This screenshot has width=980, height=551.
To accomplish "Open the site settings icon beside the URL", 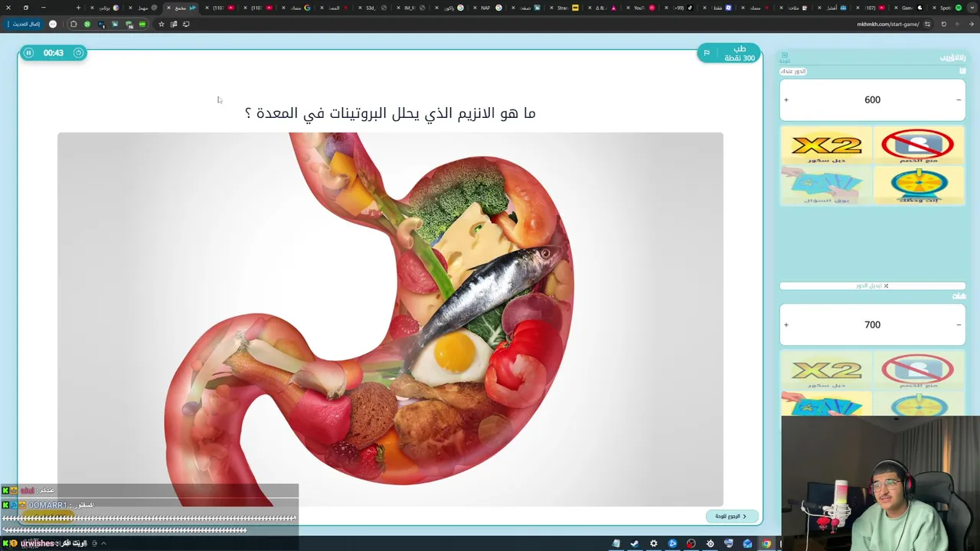I will (928, 24).
